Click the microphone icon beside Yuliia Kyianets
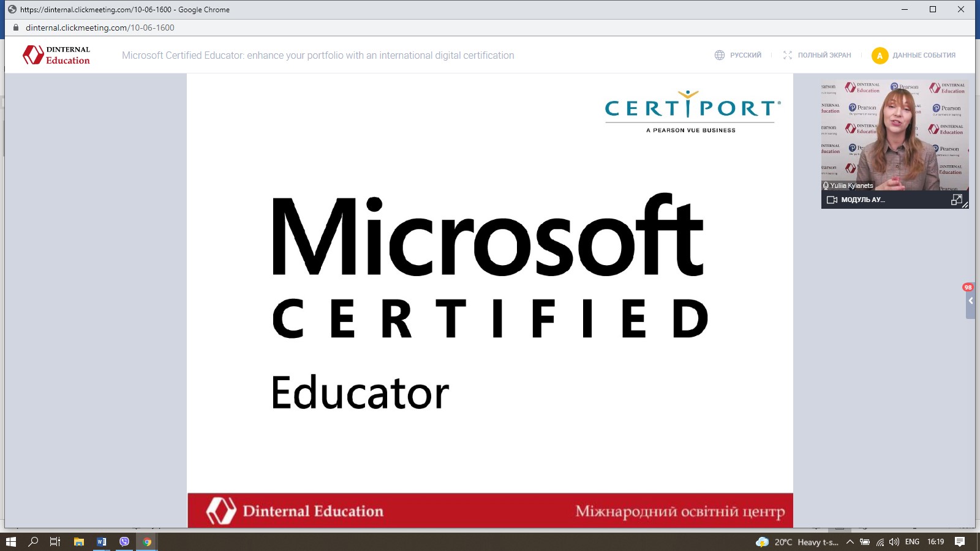The height and width of the screenshot is (551, 980). click(x=826, y=186)
